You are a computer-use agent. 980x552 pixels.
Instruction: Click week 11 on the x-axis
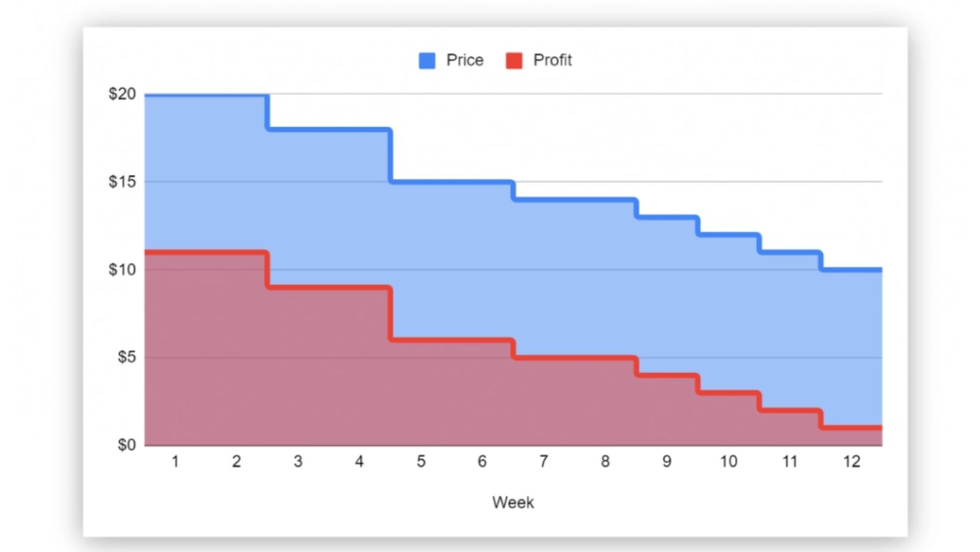(789, 462)
